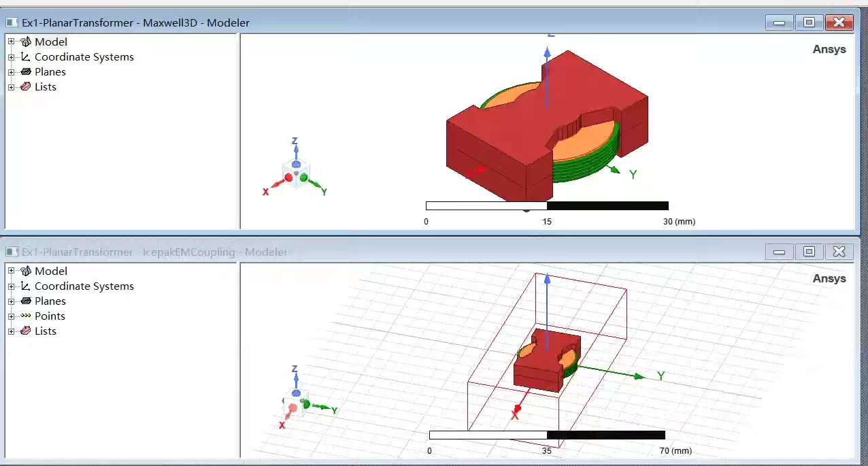Expand the Planes node in IcepakEMCoupling tree
Viewport: 868px width, 466px height.
(11, 301)
